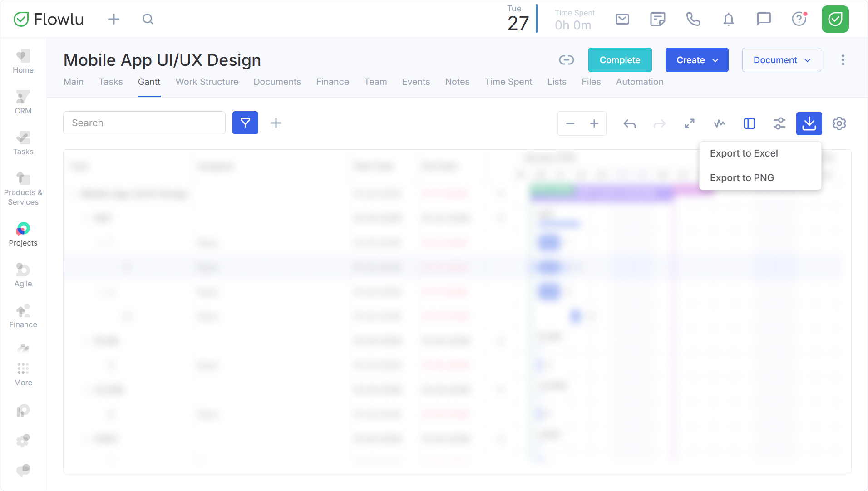This screenshot has height=491, width=868.
Task: Expand Gantt chart to fullscreen
Action: [x=689, y=123]
